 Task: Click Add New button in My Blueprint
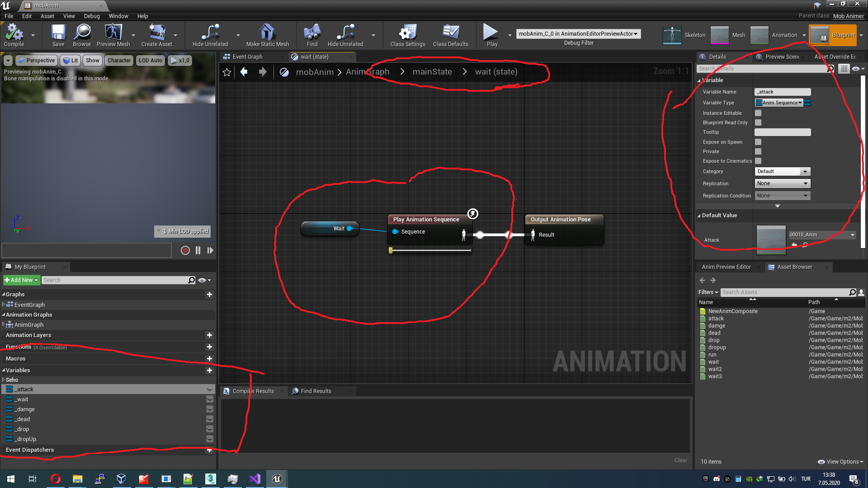coord(22,280)
